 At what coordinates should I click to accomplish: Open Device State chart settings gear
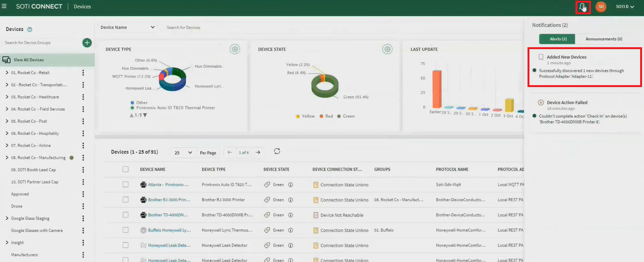tap(387, 49)
